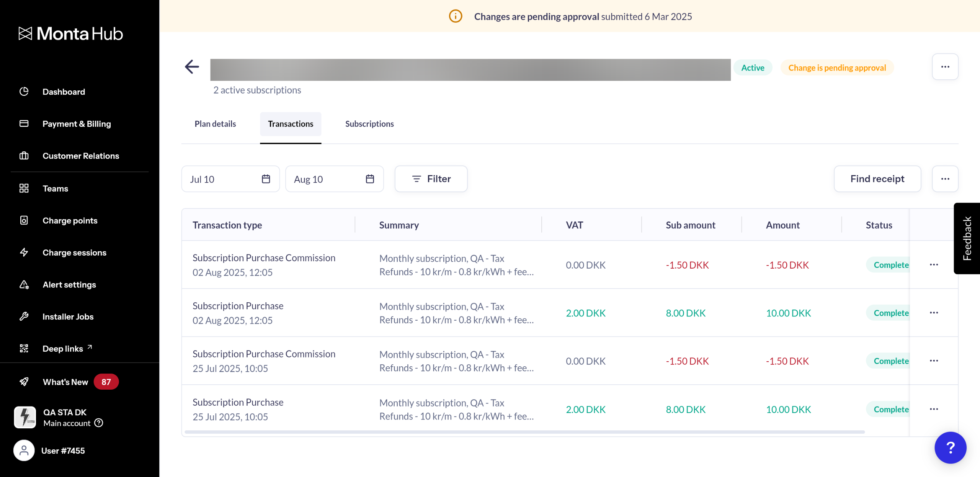Switch to the Subscriptions tab
Screen dimensions: 980x477
pos(369,124)
